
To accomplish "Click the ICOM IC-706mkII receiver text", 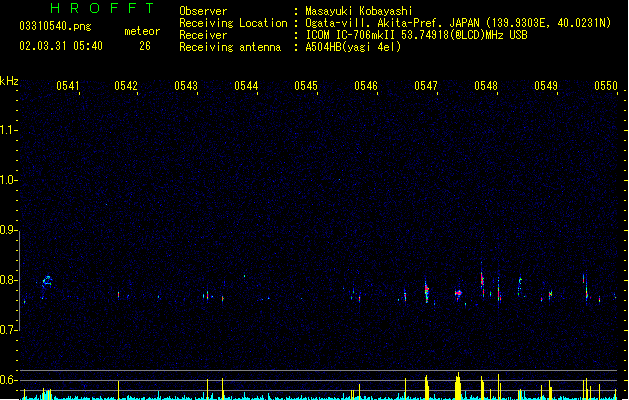I will coord(416,35).
